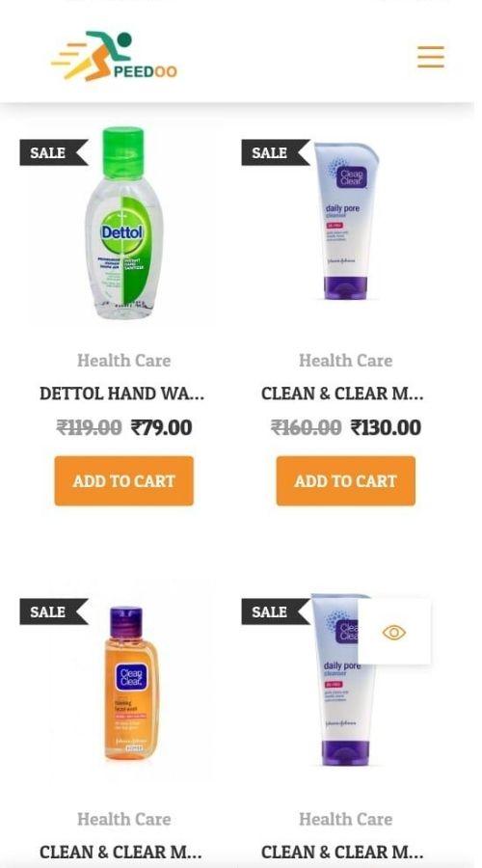
Task: Open CLEAN & CLEAR M... title priced ₹130.00
Action: tap(342, 393)
